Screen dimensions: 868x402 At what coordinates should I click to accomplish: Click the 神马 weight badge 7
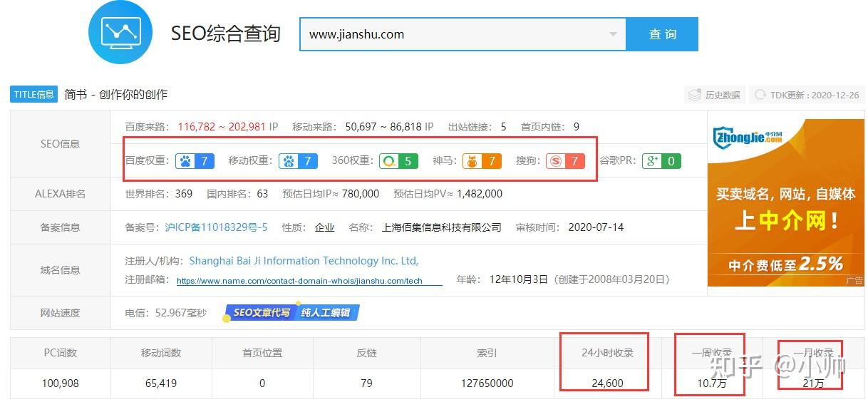(482, 161)
